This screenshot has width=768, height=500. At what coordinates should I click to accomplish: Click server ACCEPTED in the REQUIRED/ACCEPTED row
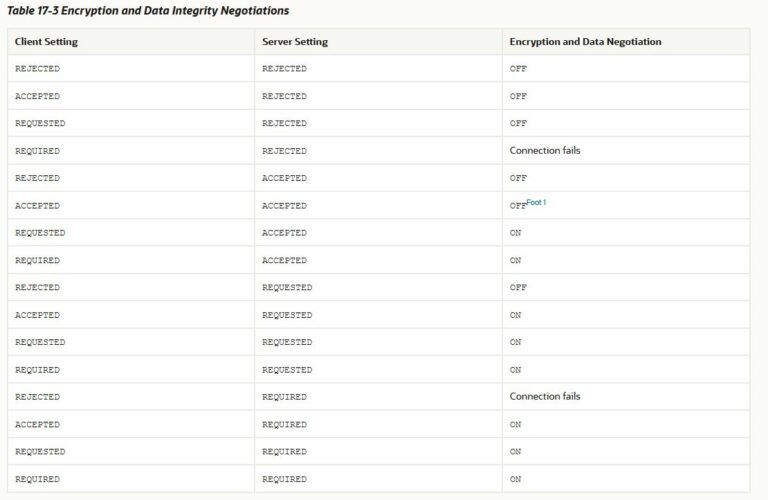(x=284, y=261)
